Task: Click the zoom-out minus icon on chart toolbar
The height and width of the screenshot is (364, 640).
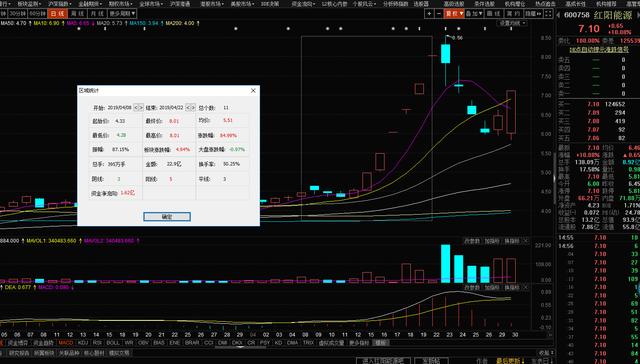Action: [x=439, y=13]
